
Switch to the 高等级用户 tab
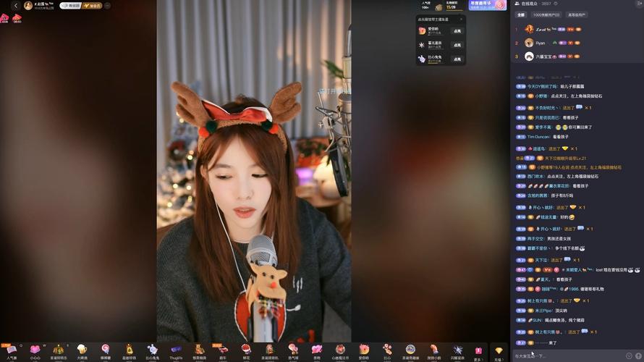pyautogui.click(x=577, y=14)
